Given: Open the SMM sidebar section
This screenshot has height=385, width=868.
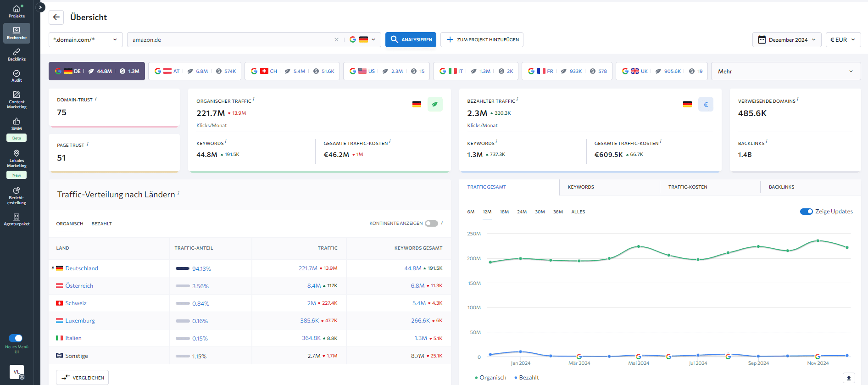Looking at the screenshot, I should (17, 124).
